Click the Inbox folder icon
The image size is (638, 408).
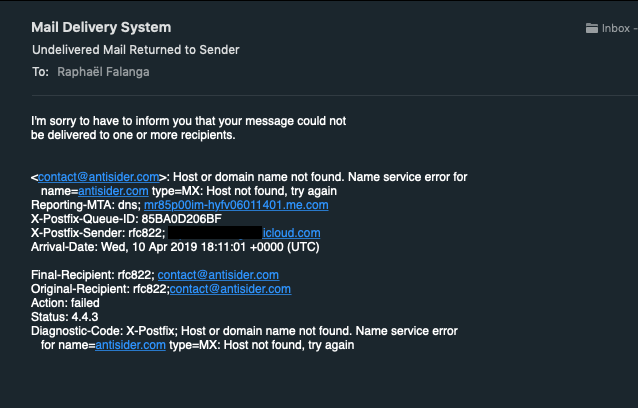click(x=592, y=28)
